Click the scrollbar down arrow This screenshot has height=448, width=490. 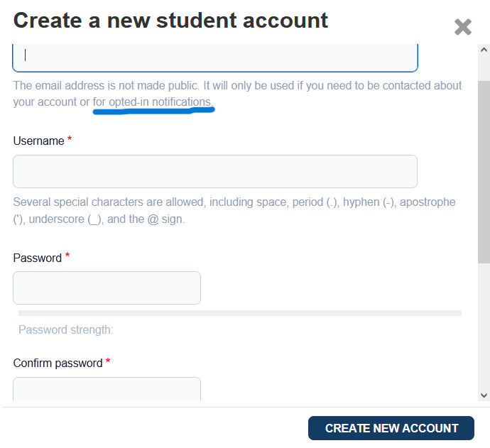tap(484, 395)
